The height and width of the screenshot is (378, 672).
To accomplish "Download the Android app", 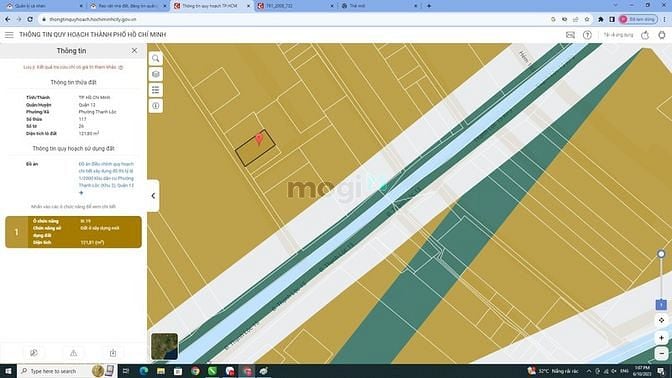I will click(662, 35).
